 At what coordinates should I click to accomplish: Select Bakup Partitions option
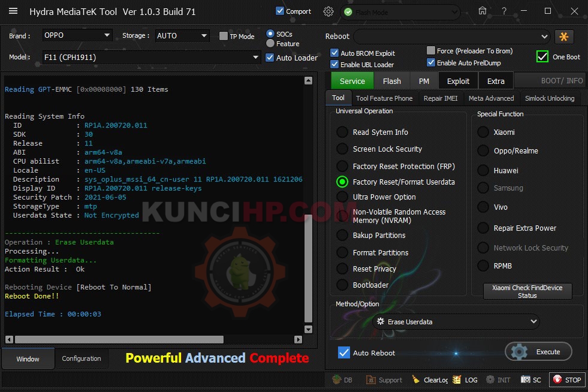pos(342,235)
